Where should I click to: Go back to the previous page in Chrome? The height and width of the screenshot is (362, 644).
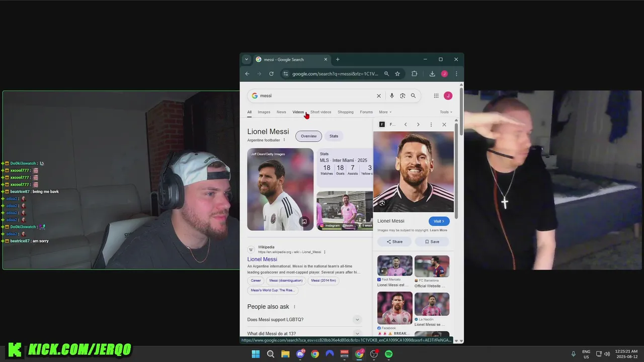tap(247, 74)
